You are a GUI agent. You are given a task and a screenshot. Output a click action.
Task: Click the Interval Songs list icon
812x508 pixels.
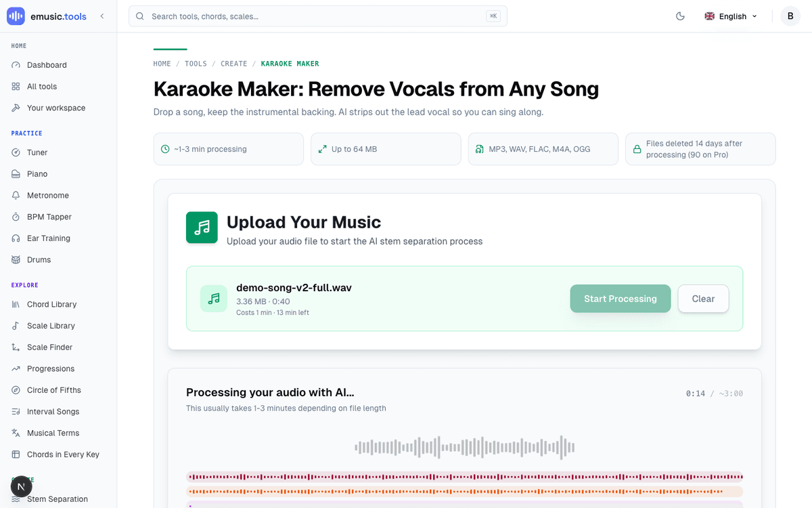(x=16, y=411)
